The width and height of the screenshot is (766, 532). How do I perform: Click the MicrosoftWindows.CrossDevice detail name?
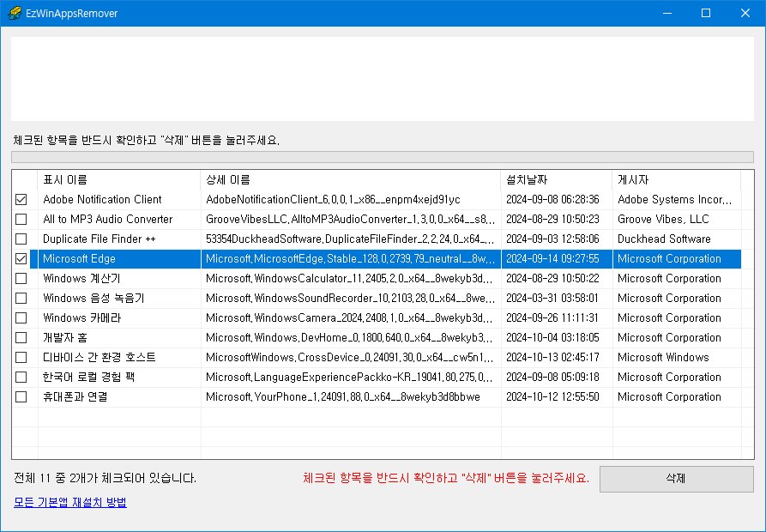[x=350, y=357]
